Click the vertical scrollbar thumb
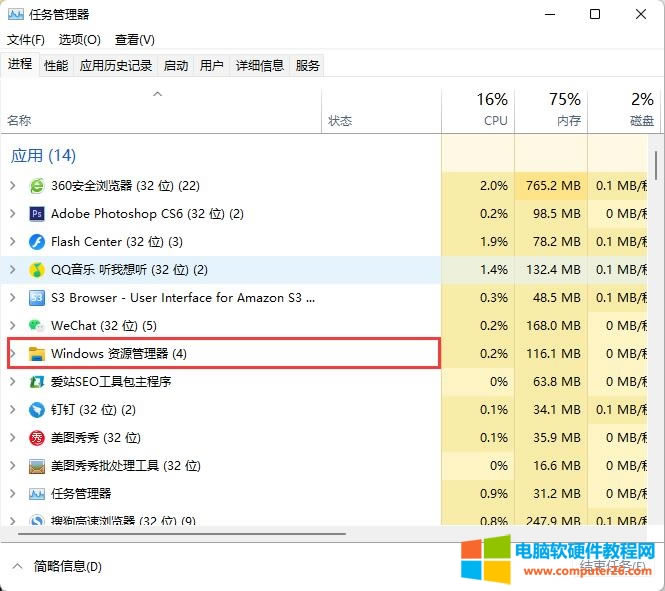Viewport: 665px width, 591px height. 656,166
